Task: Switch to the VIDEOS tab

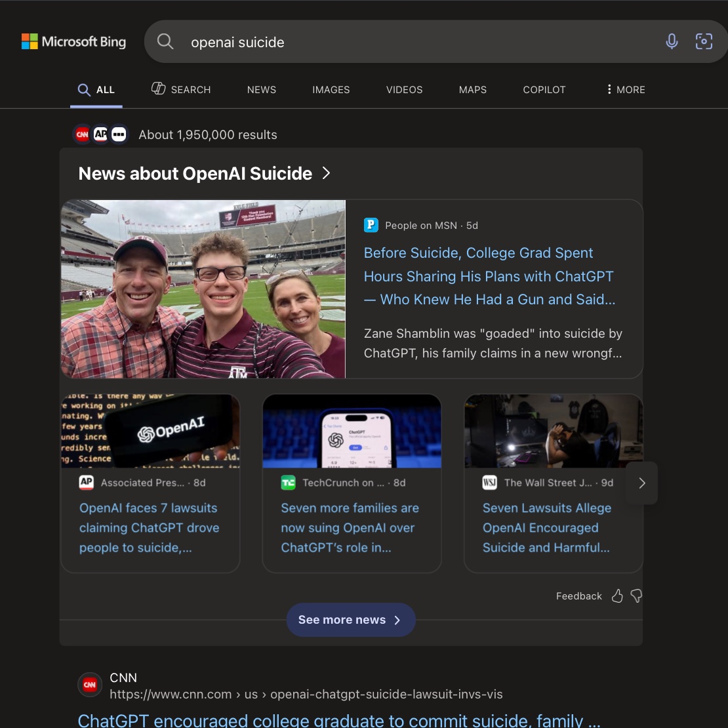Action: point(405,90)
